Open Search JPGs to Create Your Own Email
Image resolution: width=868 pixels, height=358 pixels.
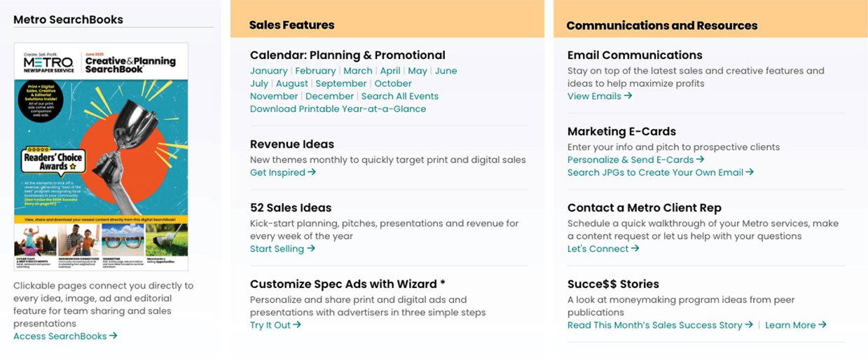(x=655, y=172)
